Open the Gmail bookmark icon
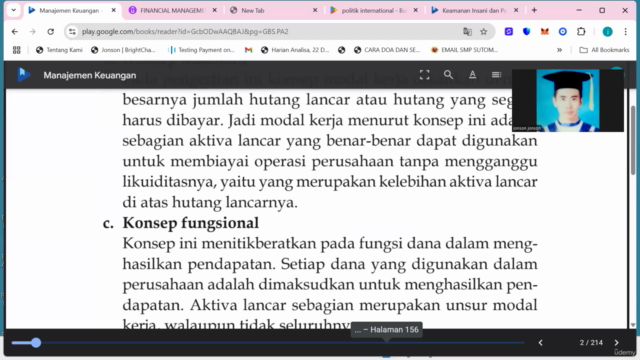Viewport: 640px width, 360px height. (249, 50)
